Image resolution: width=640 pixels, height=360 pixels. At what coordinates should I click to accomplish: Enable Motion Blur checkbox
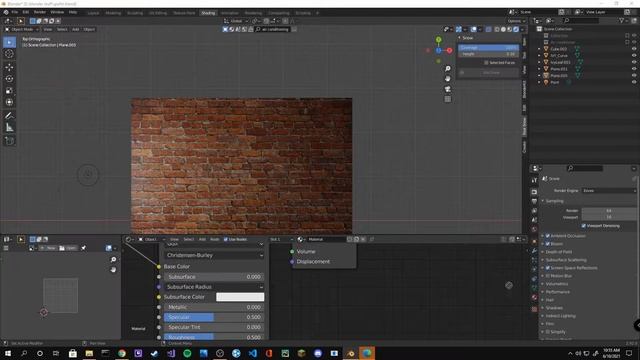click(x=548, y=276)
